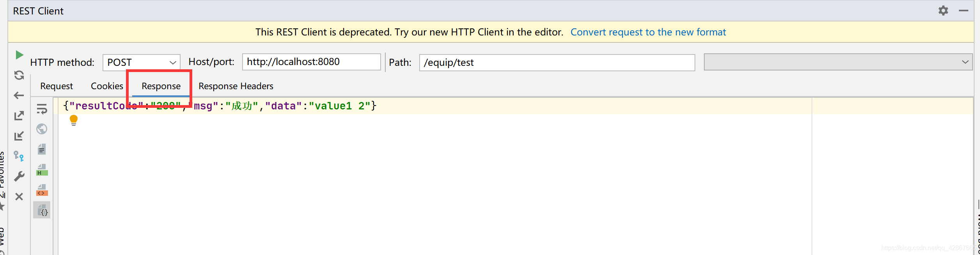Open the Response Headers tab

coord(236,86)
